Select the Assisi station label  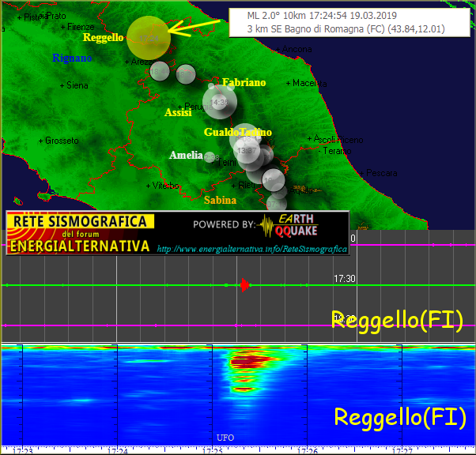click(x=178, y=112)
